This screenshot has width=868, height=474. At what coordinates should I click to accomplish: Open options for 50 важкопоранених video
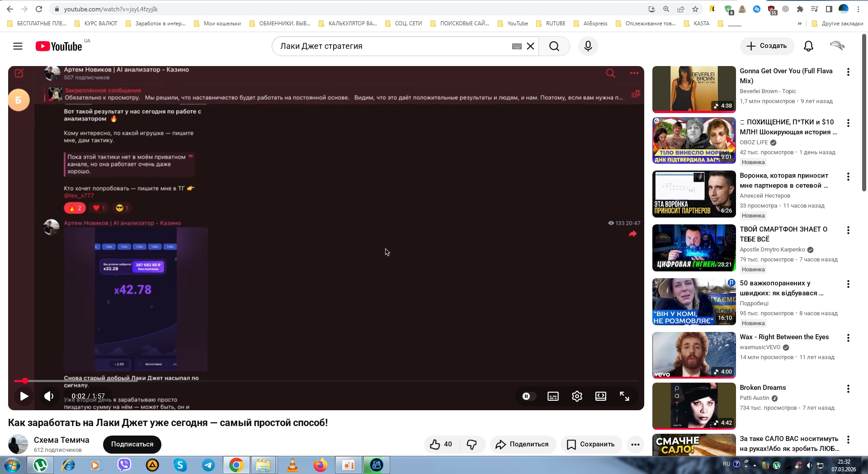[848, 284]
